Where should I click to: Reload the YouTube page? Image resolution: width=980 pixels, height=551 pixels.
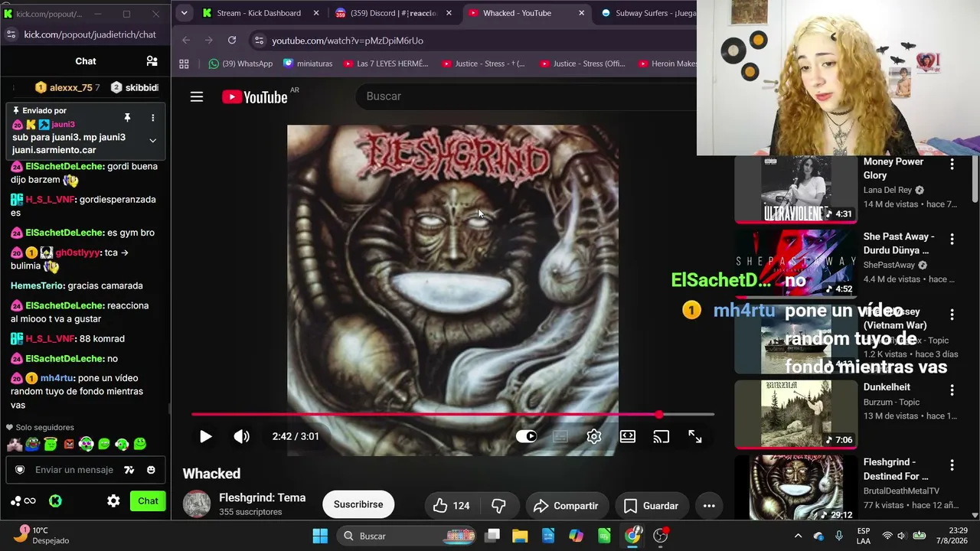pyautogui.click(x=232, y=40)
